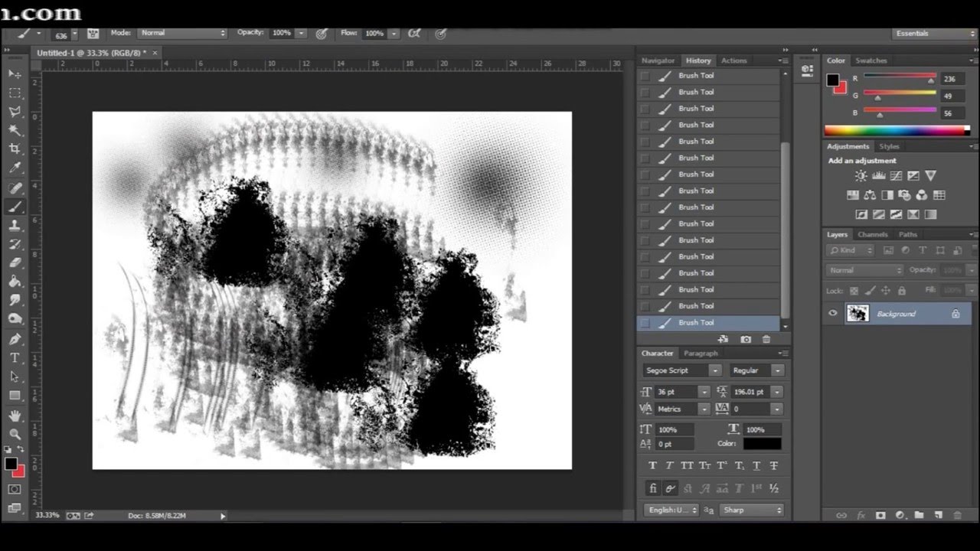The image size is (980, 551).
Task: Switch to the Styles tab
Action: pyautogui.click(x=889, y=146)
